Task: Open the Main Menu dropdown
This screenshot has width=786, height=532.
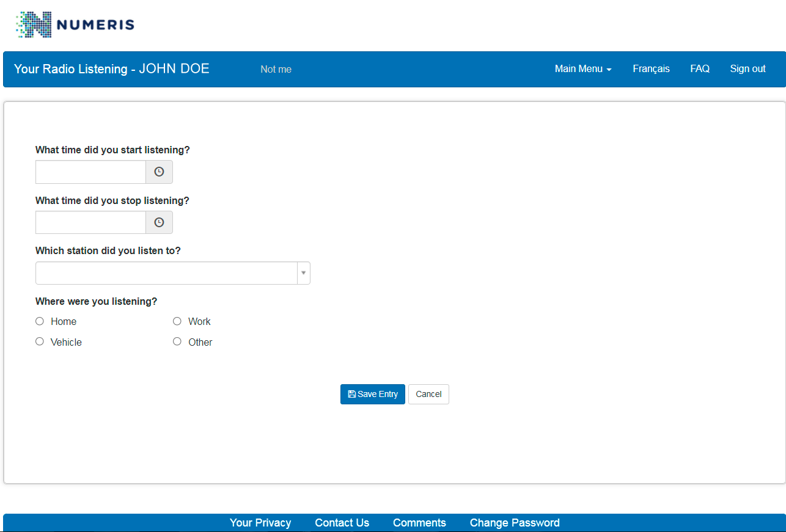Action: pyautogui.click(x=583, y=69)
